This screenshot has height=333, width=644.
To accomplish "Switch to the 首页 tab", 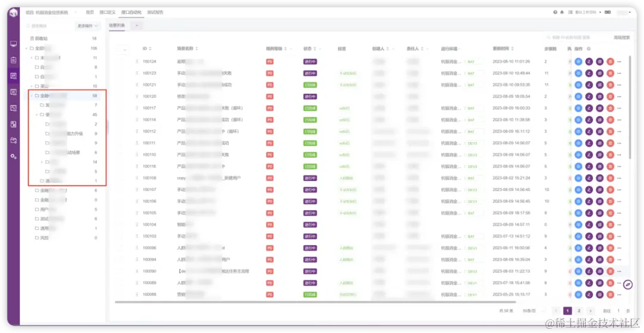I will point(89,13).
